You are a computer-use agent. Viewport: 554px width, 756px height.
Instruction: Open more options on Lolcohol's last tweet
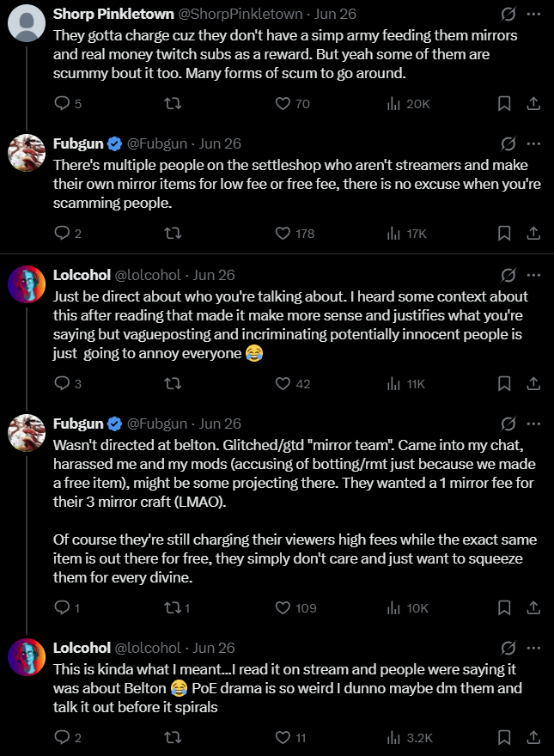click(x=533, y=648)
